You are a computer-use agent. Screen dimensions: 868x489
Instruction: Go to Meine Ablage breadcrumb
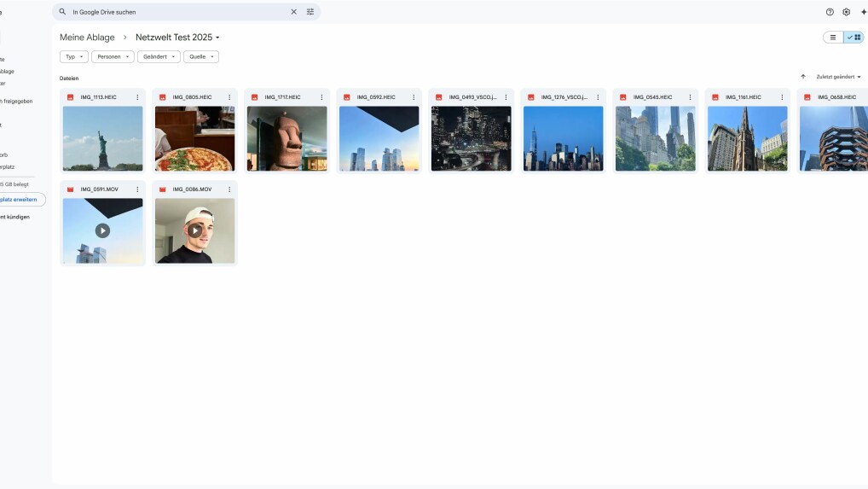[x=87, y=37]
